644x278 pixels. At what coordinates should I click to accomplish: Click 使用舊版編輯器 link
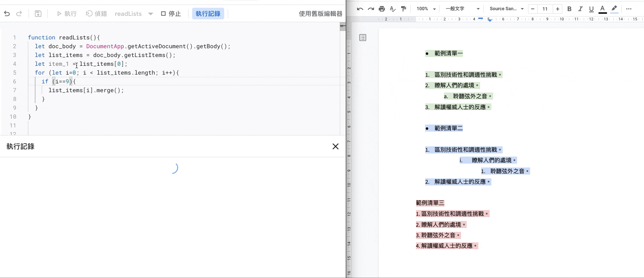320,14
